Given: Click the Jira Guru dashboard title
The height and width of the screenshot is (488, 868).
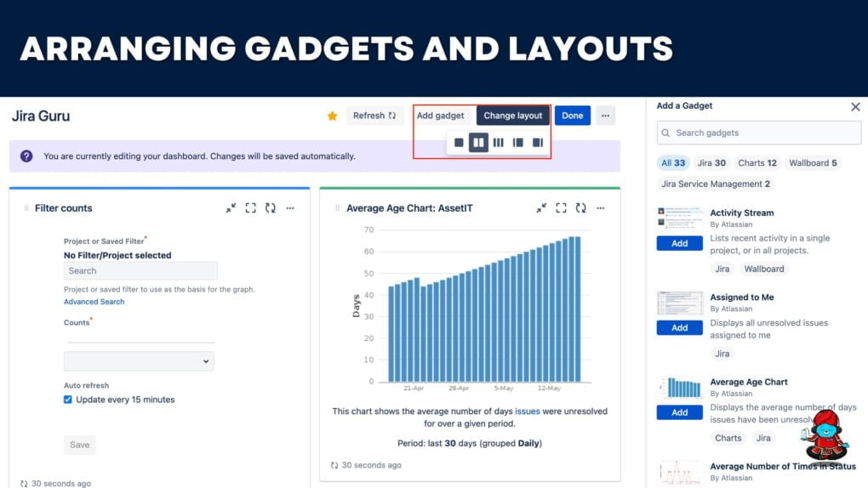Looking at the screenshot, I should click(41, 116).
